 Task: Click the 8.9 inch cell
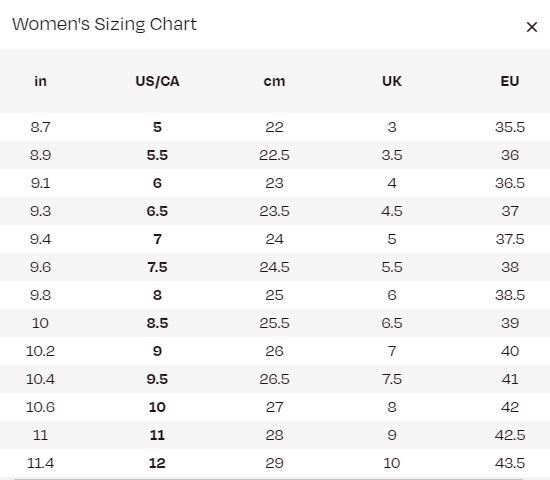tap(40, 155)
